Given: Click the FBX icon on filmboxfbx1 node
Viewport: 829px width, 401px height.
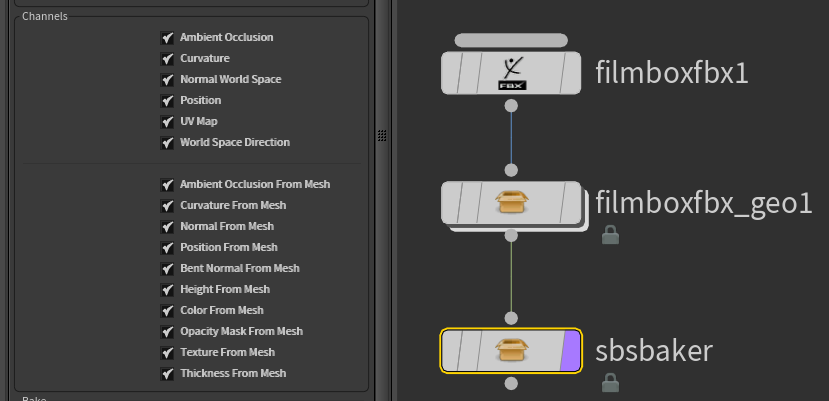Looking at the screenshot, I should (512, 73).
